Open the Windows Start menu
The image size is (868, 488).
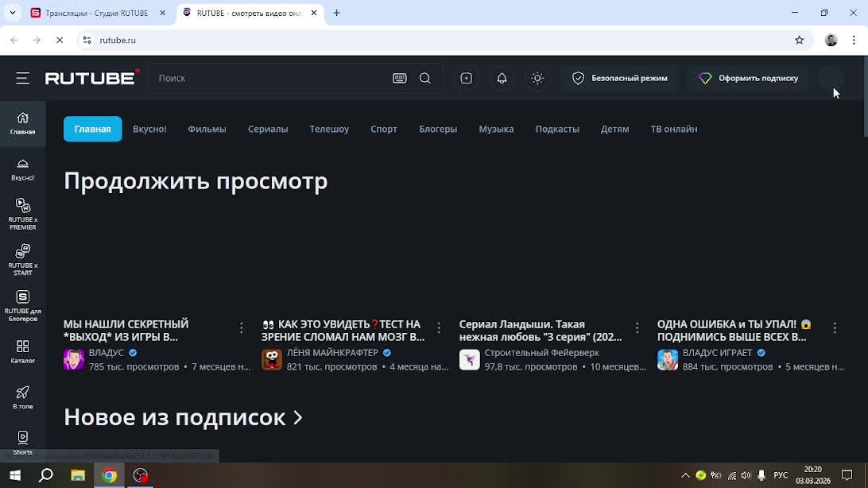[15, 475]
